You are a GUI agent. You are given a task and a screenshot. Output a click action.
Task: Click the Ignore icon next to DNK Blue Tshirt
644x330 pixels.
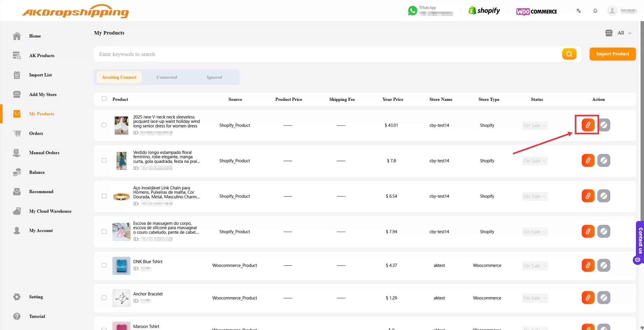[604, 265]
